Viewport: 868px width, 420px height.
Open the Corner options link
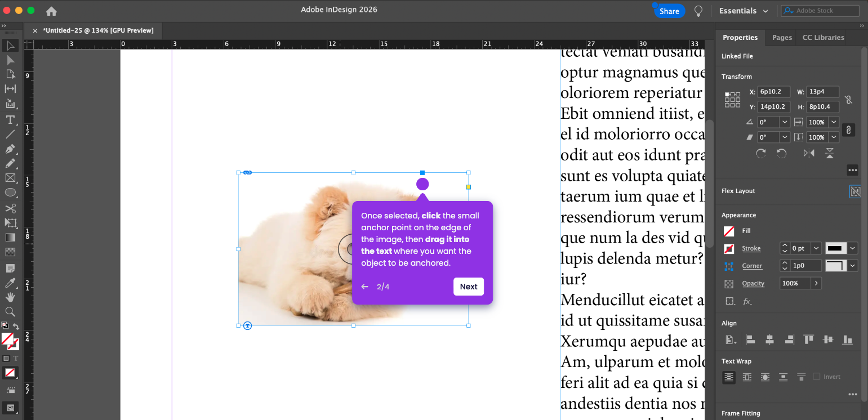[x=752, y=266]
